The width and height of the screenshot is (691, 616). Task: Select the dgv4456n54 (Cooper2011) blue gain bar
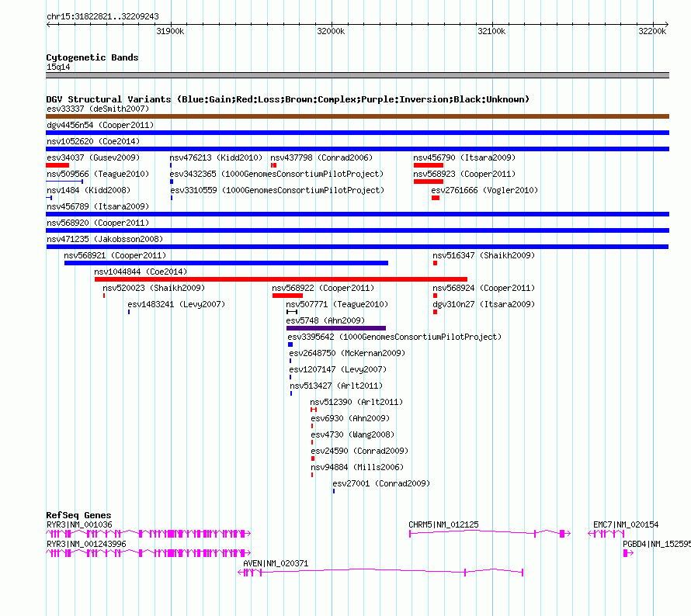pyautogui.click(x=357, y=133)
